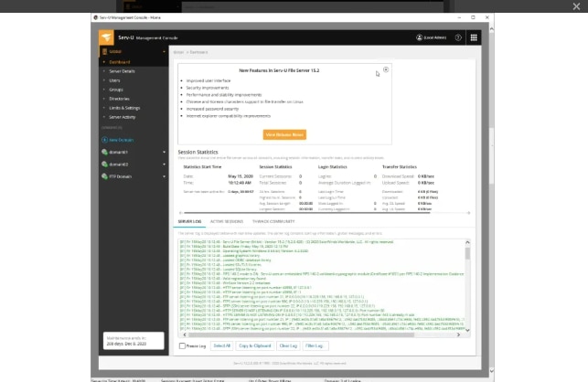Screen dimensions: 588x382
Task: Click the Serv-U window title bar icon
Action: (x=96, y=17)
